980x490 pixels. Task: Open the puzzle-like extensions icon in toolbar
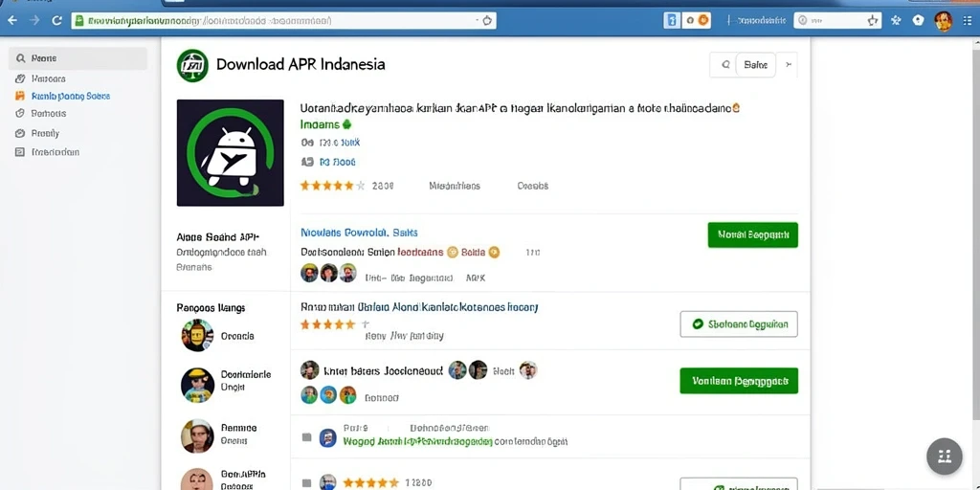coord(896,21)
